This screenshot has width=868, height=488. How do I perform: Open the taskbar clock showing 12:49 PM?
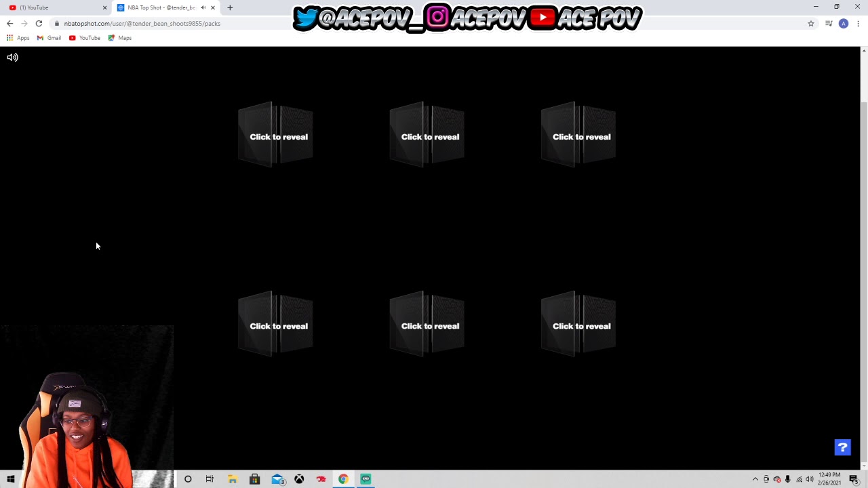tap(829, 479)
